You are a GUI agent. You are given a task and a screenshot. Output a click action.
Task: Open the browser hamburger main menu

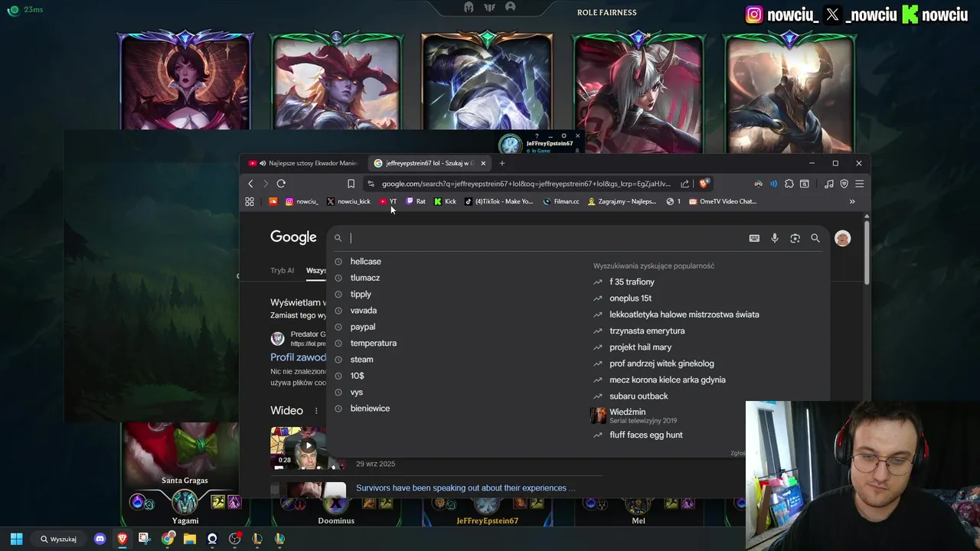click(859, 184)
